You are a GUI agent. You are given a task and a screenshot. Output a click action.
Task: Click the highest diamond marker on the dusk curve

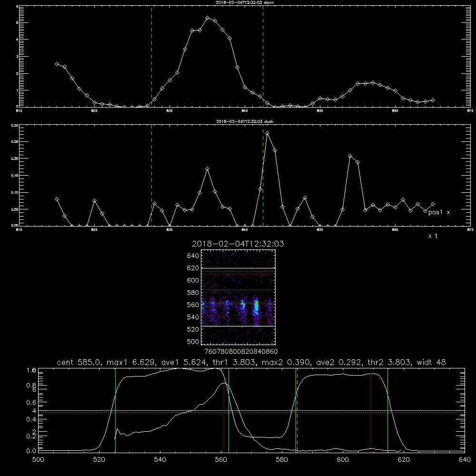[267, 133]
